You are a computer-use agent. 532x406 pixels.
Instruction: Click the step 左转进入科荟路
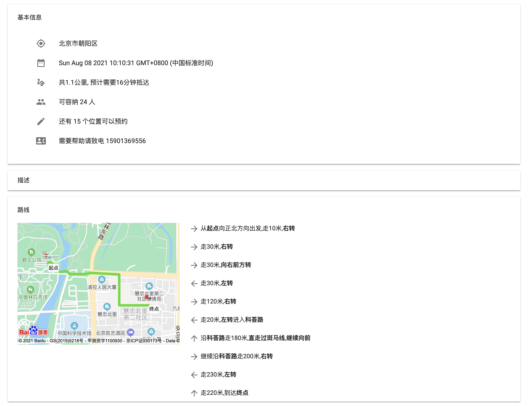pos(232,320)
